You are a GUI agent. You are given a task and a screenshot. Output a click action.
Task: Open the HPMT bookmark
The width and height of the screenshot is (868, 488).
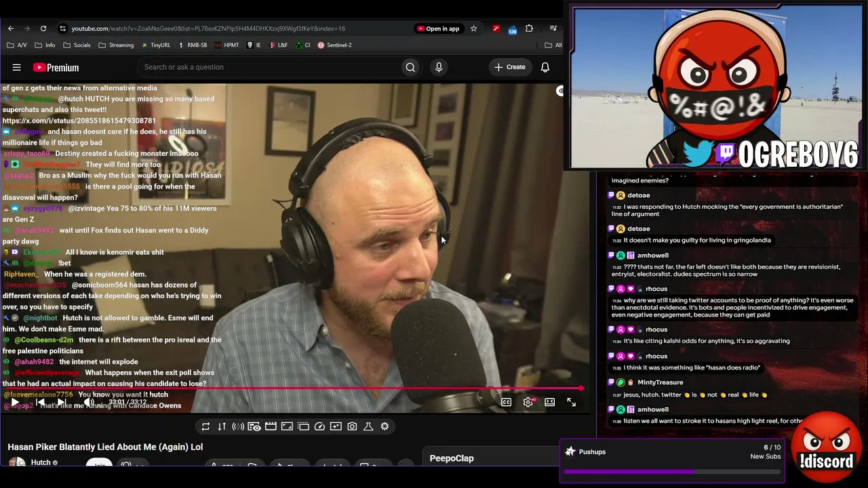(226, 45)
